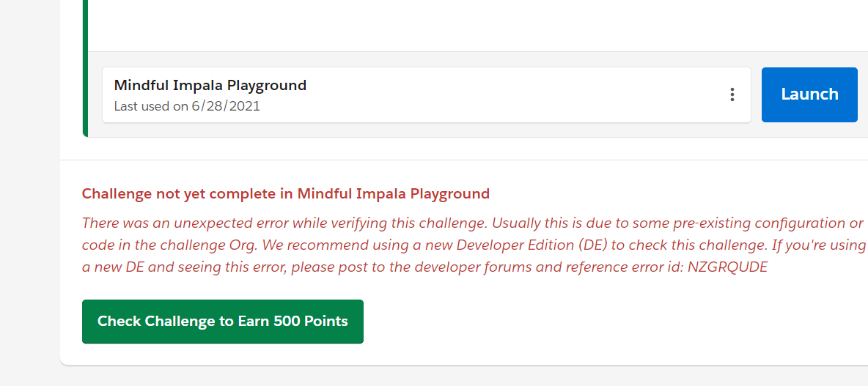Click the red 'Challenge not yet complete' heading

(286, 194)
